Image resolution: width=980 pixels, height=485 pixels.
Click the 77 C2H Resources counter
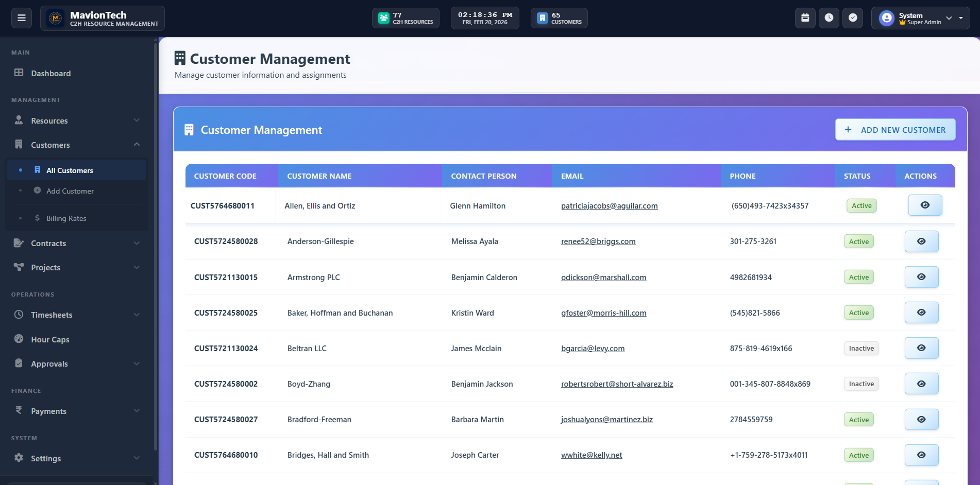(405, 19)
